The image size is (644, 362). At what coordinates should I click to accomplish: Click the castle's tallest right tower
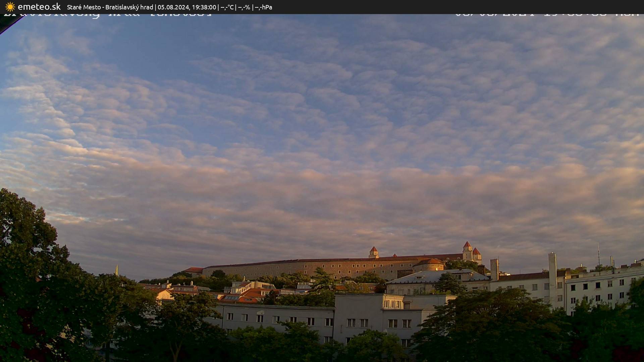point(467,250)
